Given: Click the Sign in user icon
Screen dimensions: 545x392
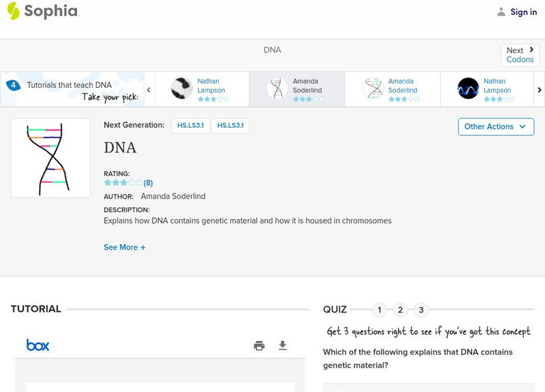Looking at the screenshot, I should coord(501,12).
